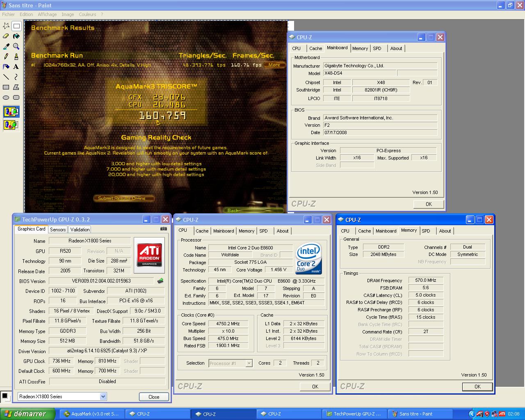Switch to the Sensors tab in GPU-Z

tap(58, 230)
